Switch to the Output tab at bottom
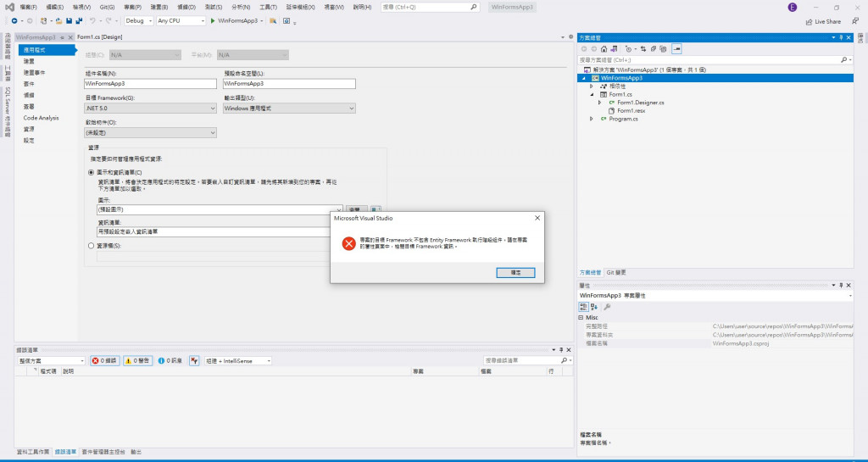868x462 pixels. (136, 452)
